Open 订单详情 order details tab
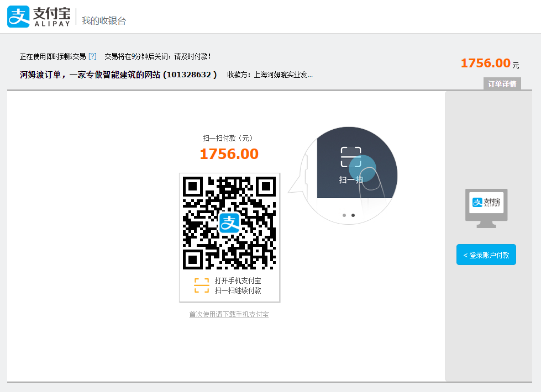The width and height of the screenshot is (541, 392). [502, 84]
